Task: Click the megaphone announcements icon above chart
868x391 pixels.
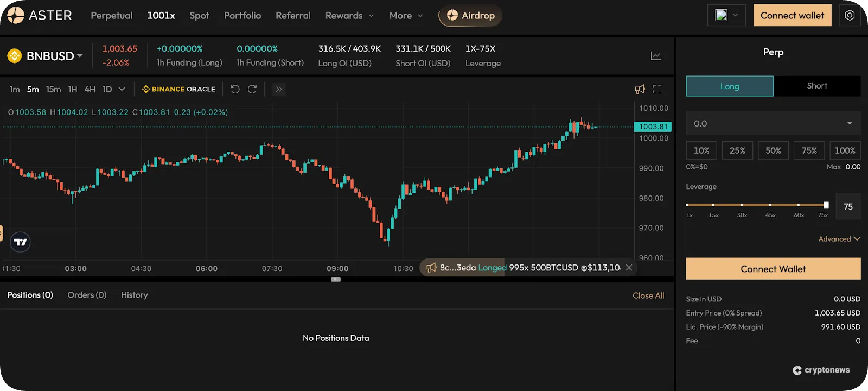Action: pos(640,89)
